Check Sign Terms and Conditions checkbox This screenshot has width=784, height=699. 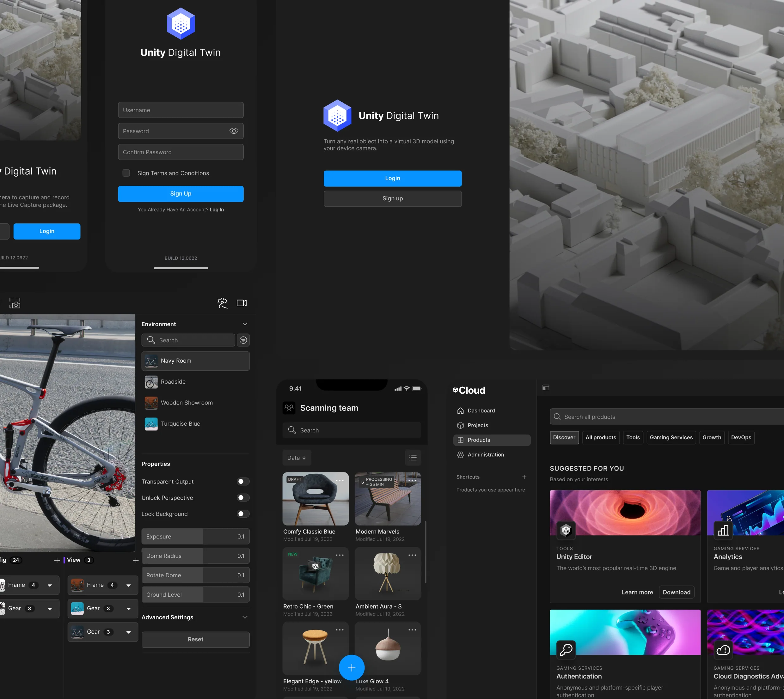coord(126,173)
